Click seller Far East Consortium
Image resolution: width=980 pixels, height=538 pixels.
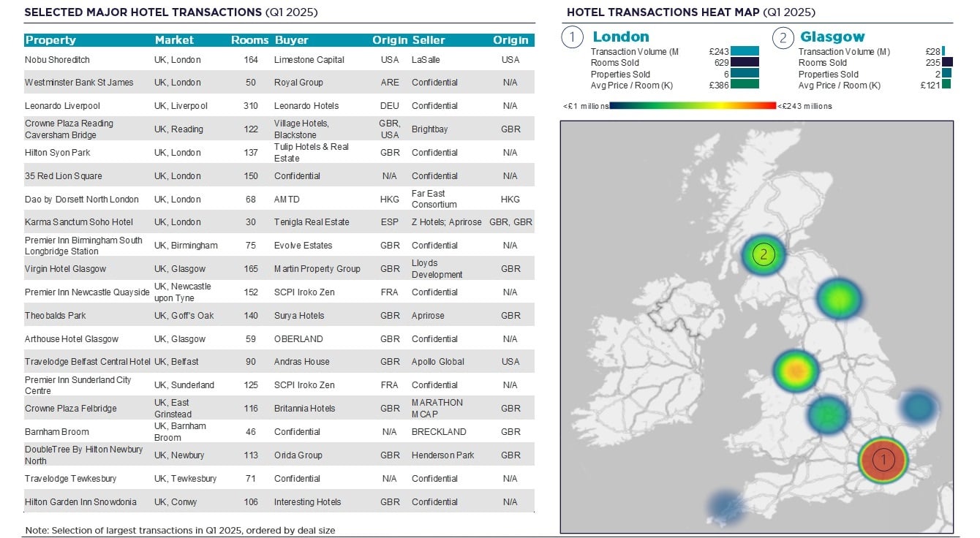pos(434,199)
